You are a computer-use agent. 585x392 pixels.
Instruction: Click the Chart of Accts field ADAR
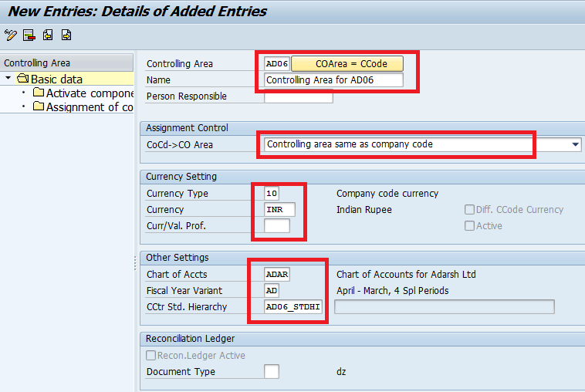[x=277, y=275]
